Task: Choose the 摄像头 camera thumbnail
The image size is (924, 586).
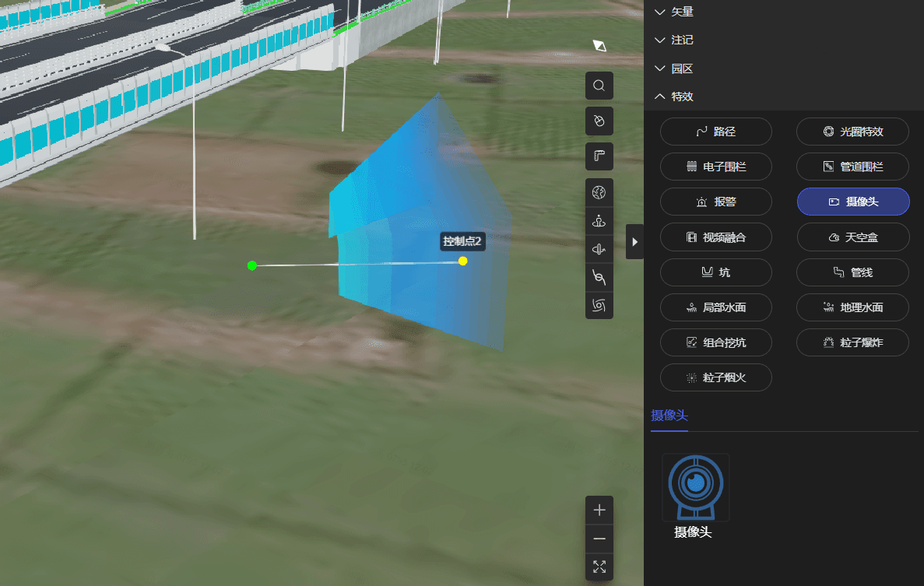Action: click(x=695, y=487)
